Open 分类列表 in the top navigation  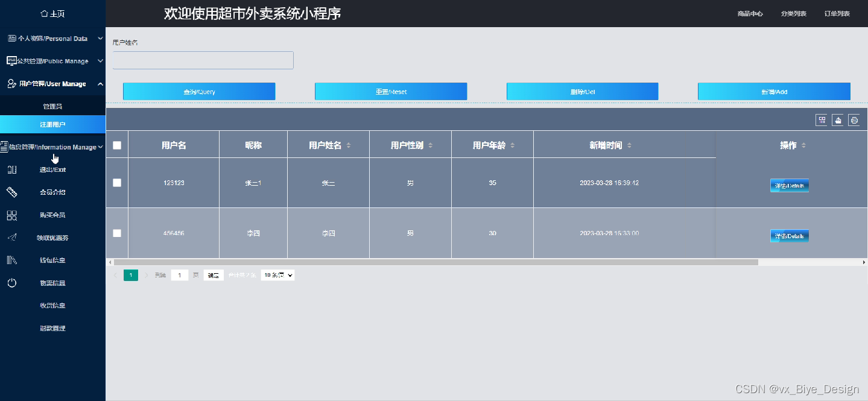click(x=793, y=13)
